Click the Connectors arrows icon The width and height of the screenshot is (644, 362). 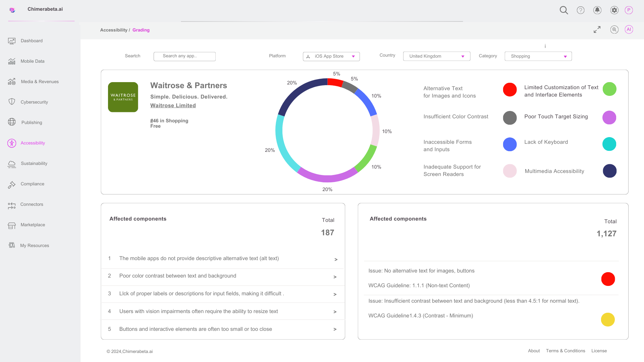(12, 205)
